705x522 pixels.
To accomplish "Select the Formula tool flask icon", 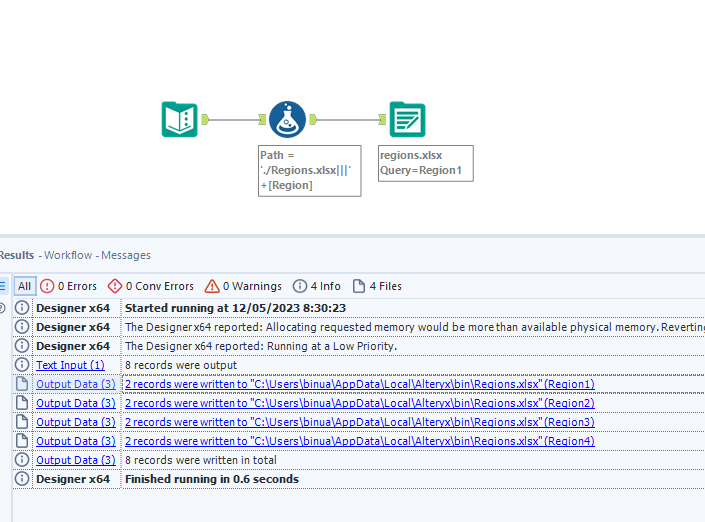I will (287, 119).
